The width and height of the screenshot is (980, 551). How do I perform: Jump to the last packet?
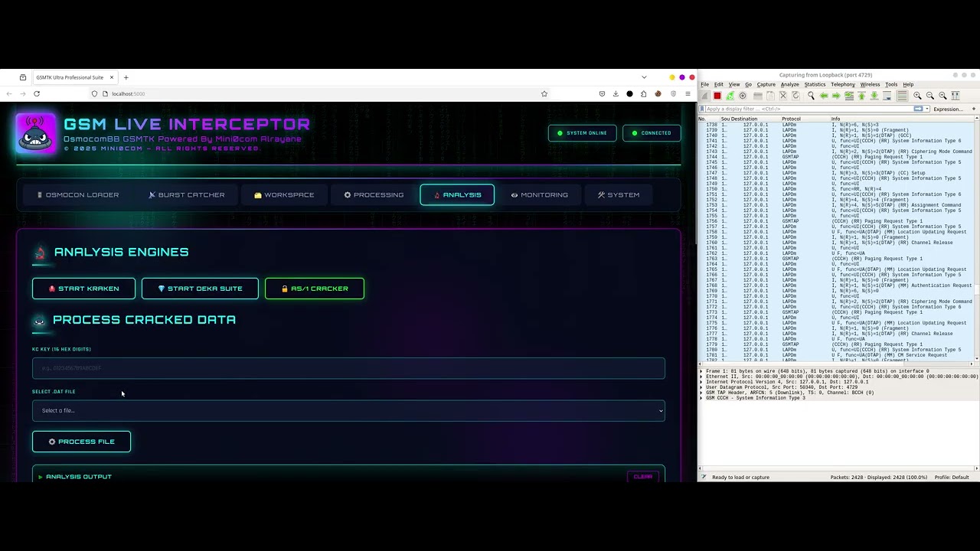[x=874, y=96]
